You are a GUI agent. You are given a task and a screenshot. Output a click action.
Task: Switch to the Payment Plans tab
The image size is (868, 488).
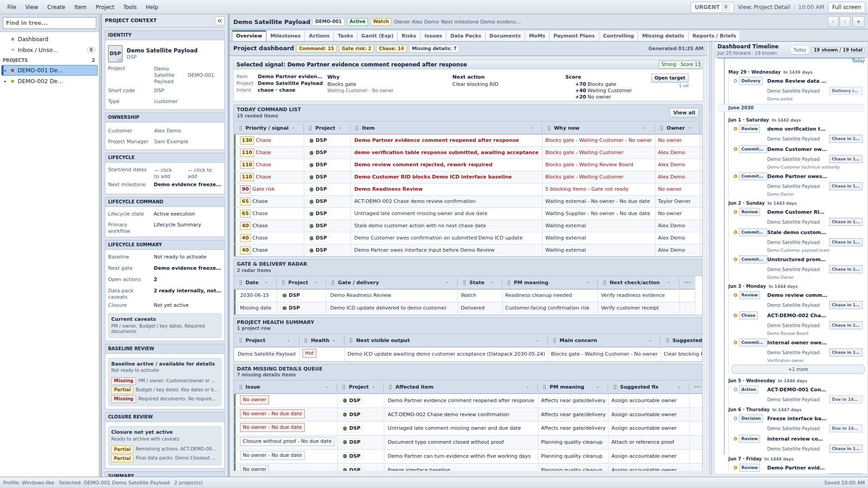[574, 36]
